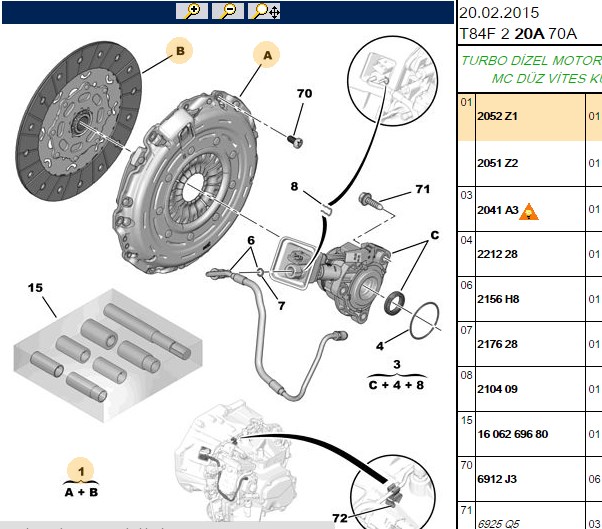Select part number 2212 28 in the table
Screen dimensions: 602x529
[x=497, y=254]
